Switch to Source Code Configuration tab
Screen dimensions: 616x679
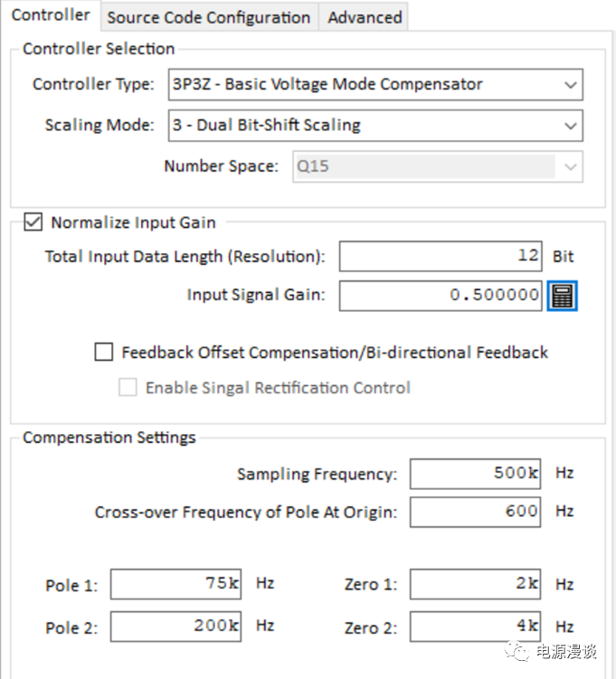[x=208, y=17]
